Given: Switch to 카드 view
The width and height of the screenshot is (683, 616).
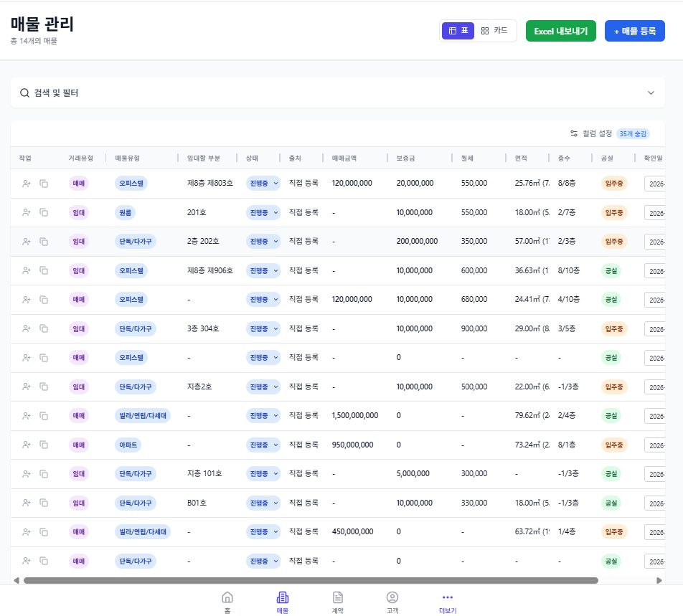Looking at the screenshot, I should pos(495,31).
